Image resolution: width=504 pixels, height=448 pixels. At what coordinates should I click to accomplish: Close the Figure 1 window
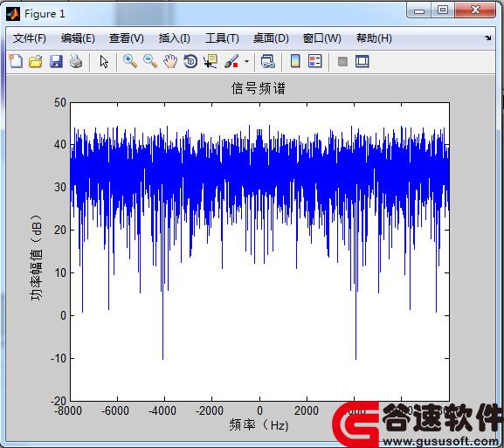coord(475,10)
